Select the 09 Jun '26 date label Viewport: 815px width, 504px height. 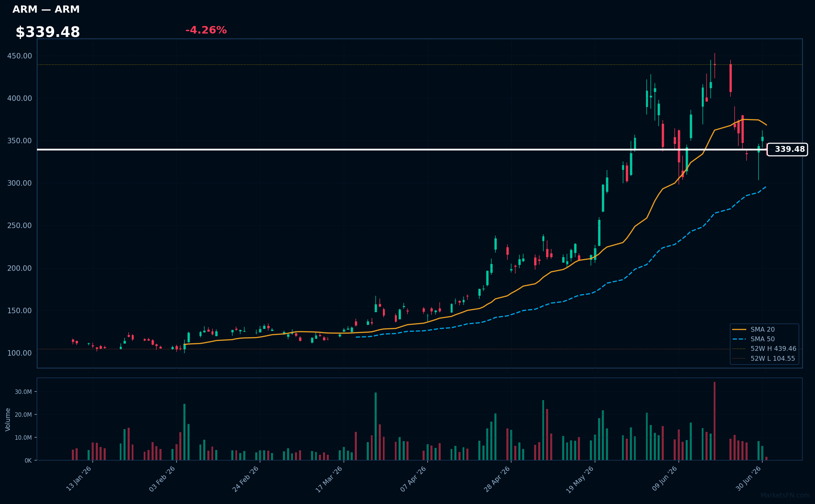665,479
